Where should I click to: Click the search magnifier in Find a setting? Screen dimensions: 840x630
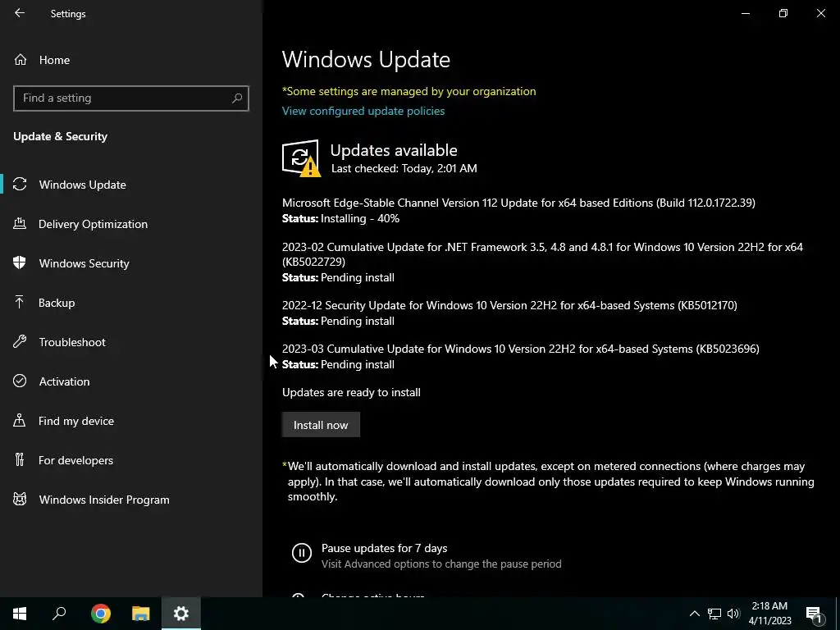click(x=237, y=98)
